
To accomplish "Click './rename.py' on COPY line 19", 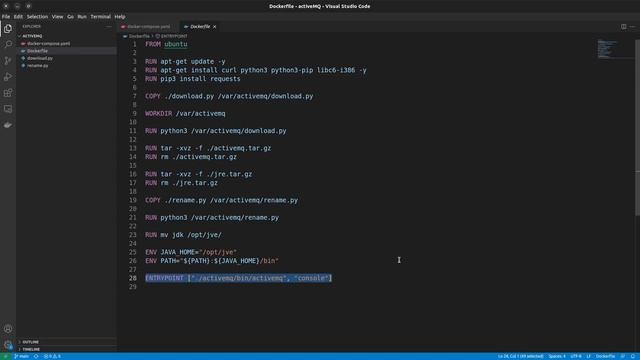I will pyautogui.click(x=185, y=200).
